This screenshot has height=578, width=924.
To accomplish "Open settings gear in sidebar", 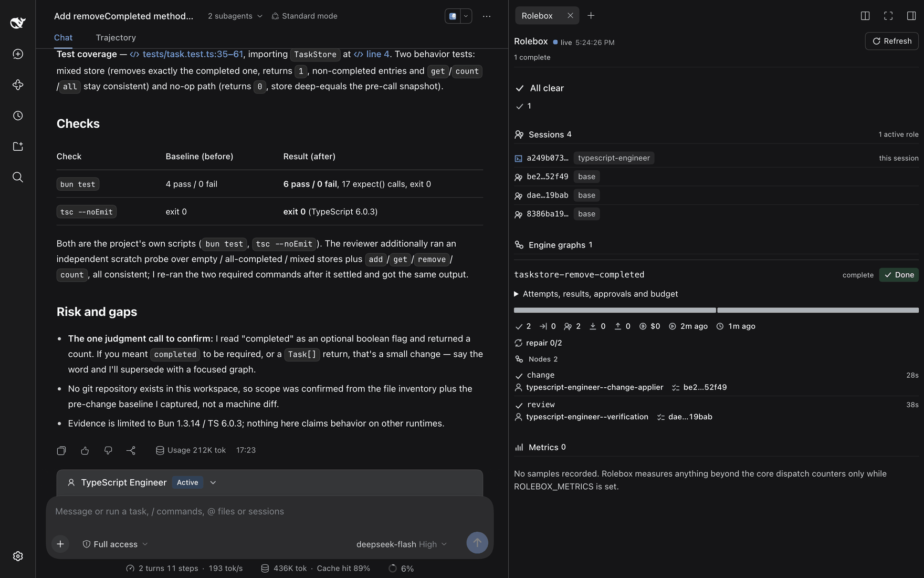I will pos(18,556).
